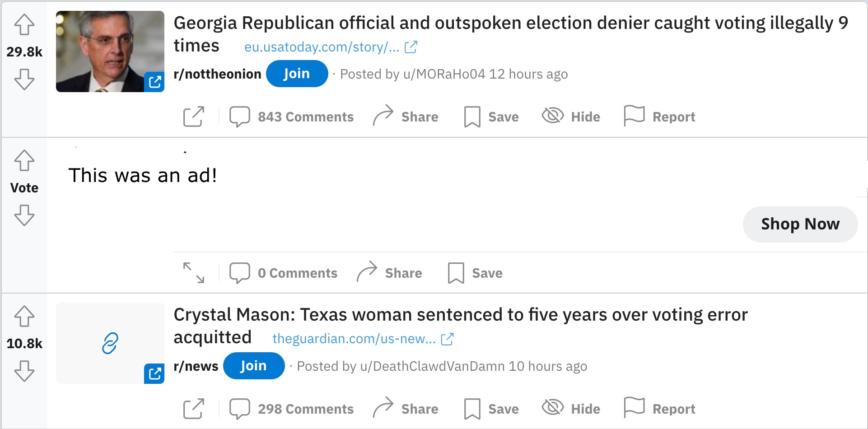Upvote the Crystal Mason post

click(x=24, y=316)
